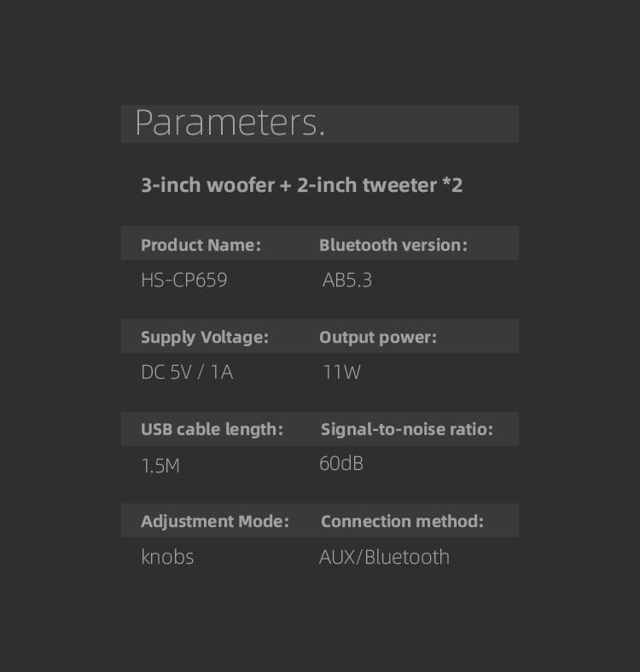Select the HS-CP659 product name value
Viewport: 640px width, 672px height.
pos(184,281)
